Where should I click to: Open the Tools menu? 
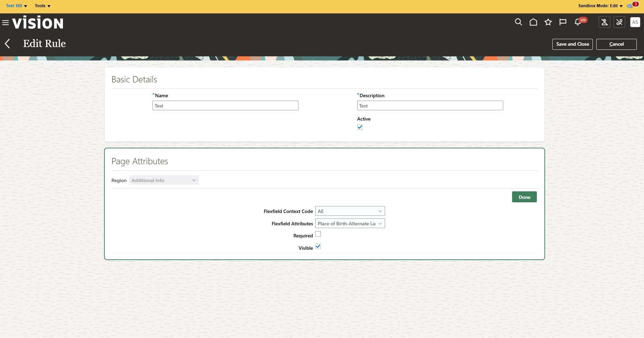click(43, 6)
